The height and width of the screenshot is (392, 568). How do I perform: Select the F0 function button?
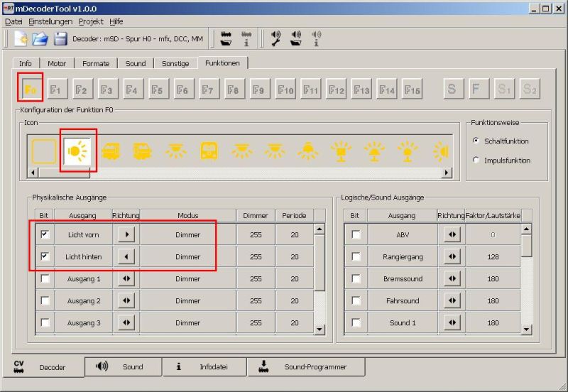31,89
